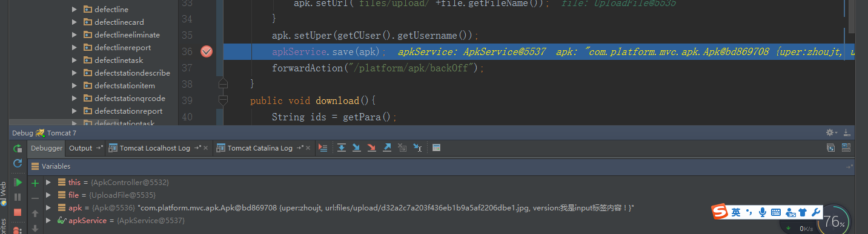The width and height of the screenshot is (868, 234).
Task: Pause program execution
Action: tap(18, 197)
